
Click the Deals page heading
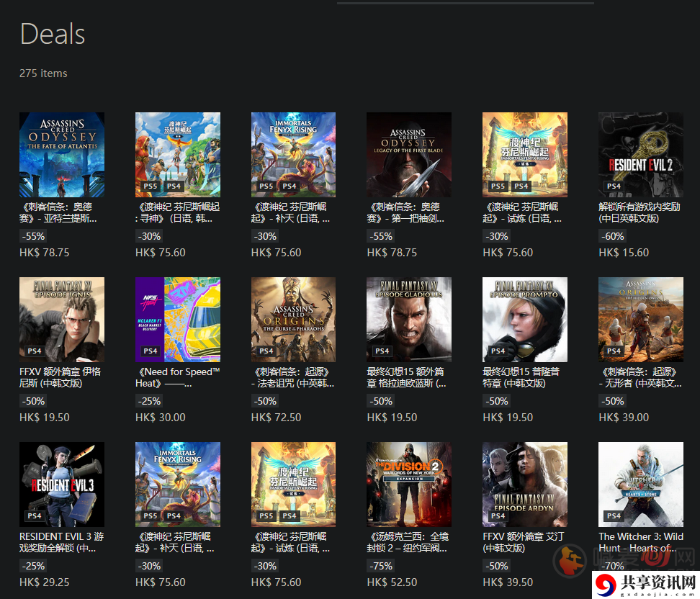point(53,35)
